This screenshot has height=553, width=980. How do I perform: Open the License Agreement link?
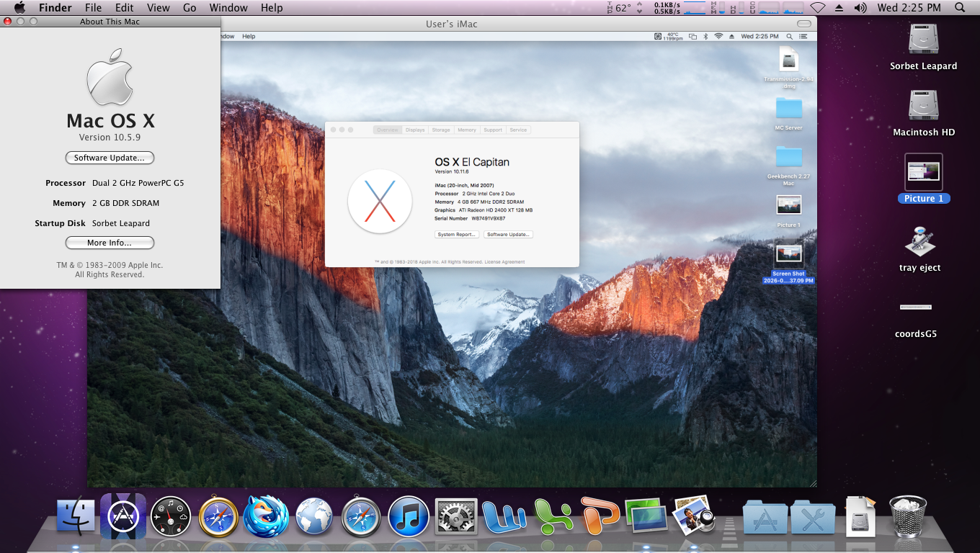(504, 261)
